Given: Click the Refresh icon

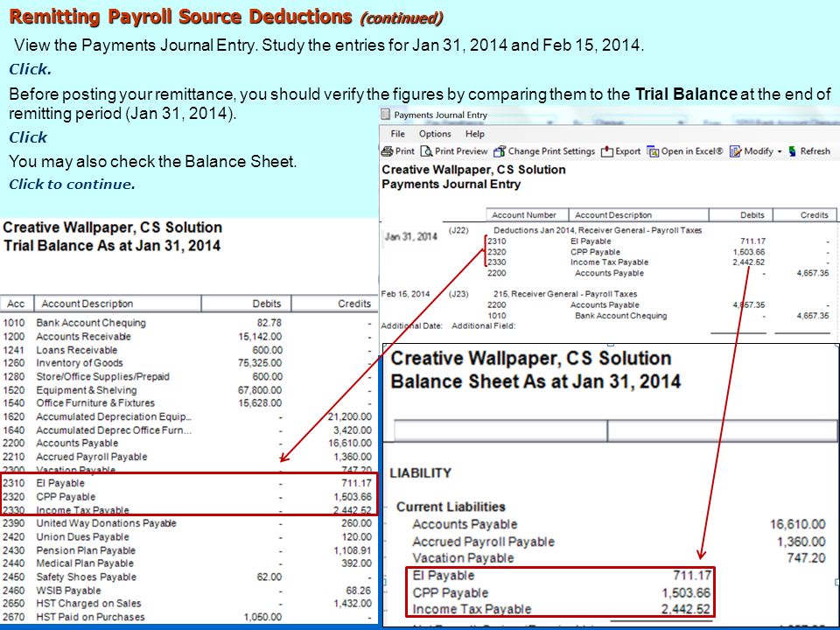Looking at the screenshot, I should point(793,151).
